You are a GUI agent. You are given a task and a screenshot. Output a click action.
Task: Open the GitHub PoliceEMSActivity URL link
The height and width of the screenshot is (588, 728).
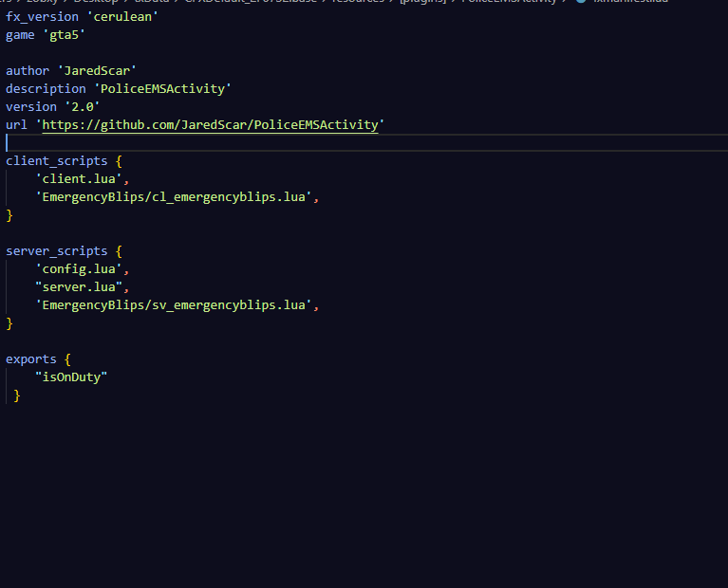click(x=211, y=125)
